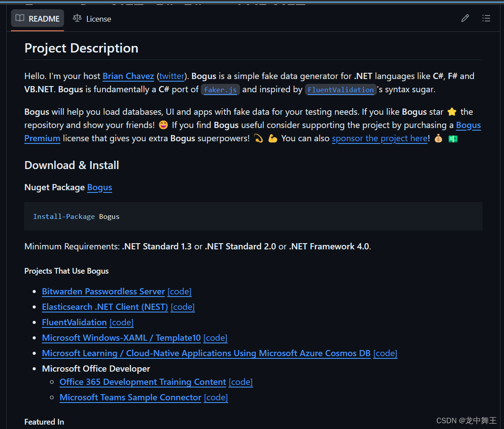This screenshot has height=429, width=504.
Task: Switch to the License tab
Action: tap(92, 19)
